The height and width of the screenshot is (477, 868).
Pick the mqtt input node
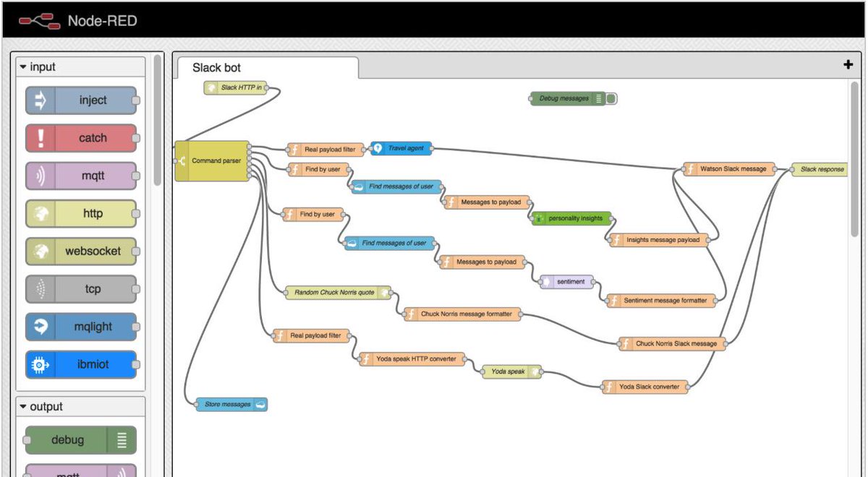pyautogui.click(x=81, y=176)
